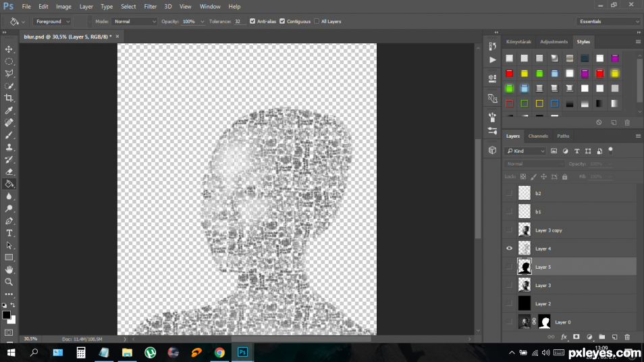The image size is (644, 362).
Task: Open the tool preset picker arrow
Action: pyautogui.click(x=24, y=22)
